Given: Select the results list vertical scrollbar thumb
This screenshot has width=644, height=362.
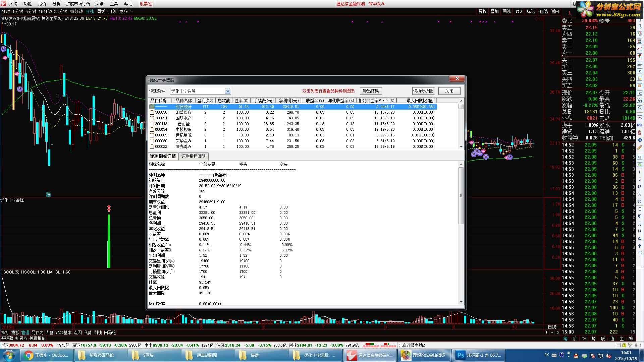Looking at the screenshot, I should [x=461, y=106].
